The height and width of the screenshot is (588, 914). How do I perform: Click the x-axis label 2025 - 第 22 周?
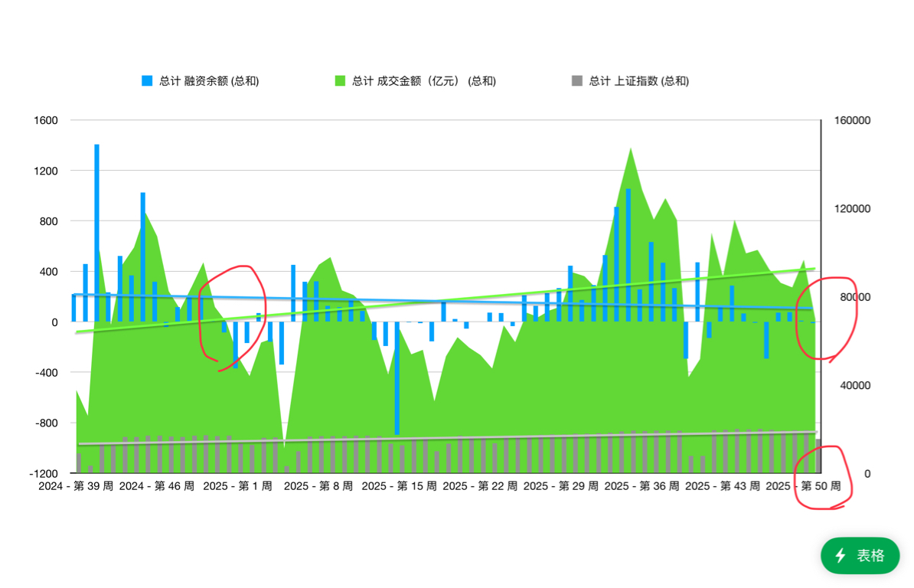coord(481,487)
